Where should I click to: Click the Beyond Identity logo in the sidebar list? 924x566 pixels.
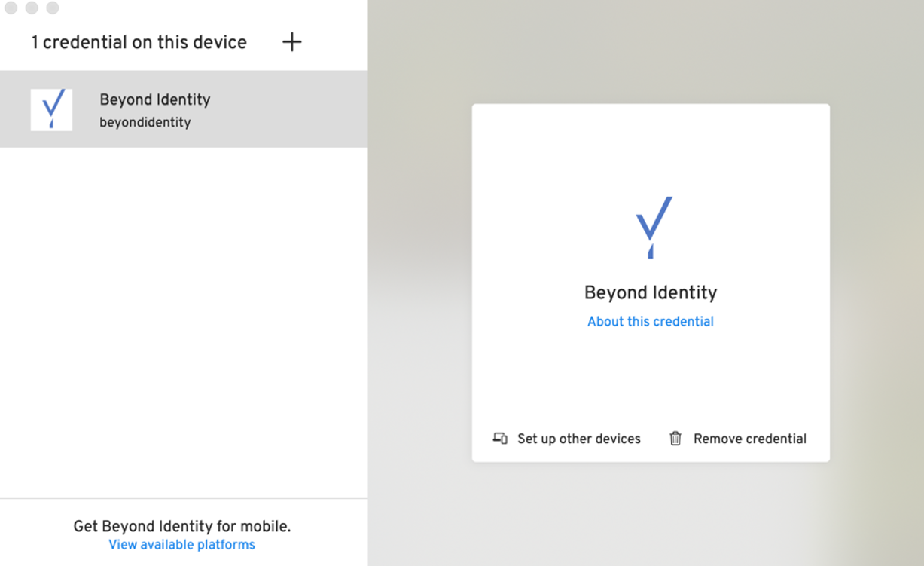[51, 109]
